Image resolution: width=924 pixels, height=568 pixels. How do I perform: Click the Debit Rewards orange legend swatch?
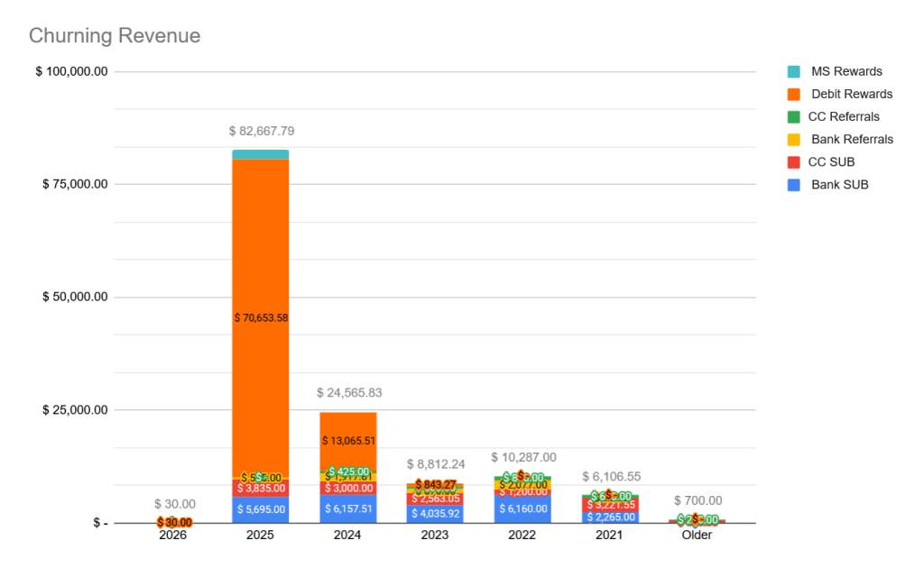[x=794, y=94]
